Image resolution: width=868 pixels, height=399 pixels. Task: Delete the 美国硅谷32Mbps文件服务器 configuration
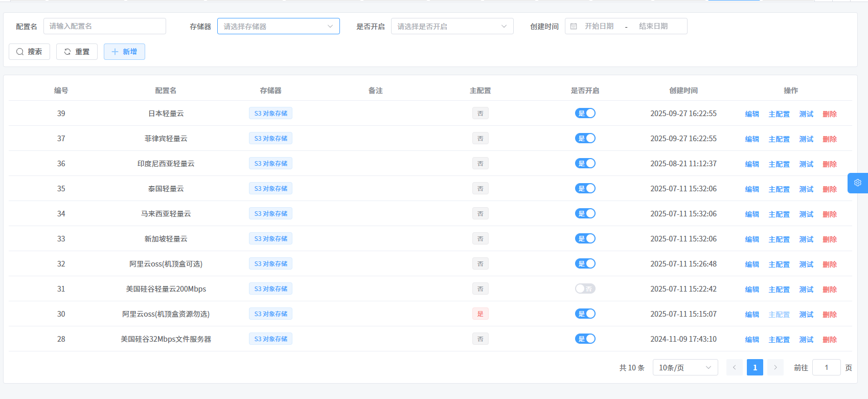(830, 340)
